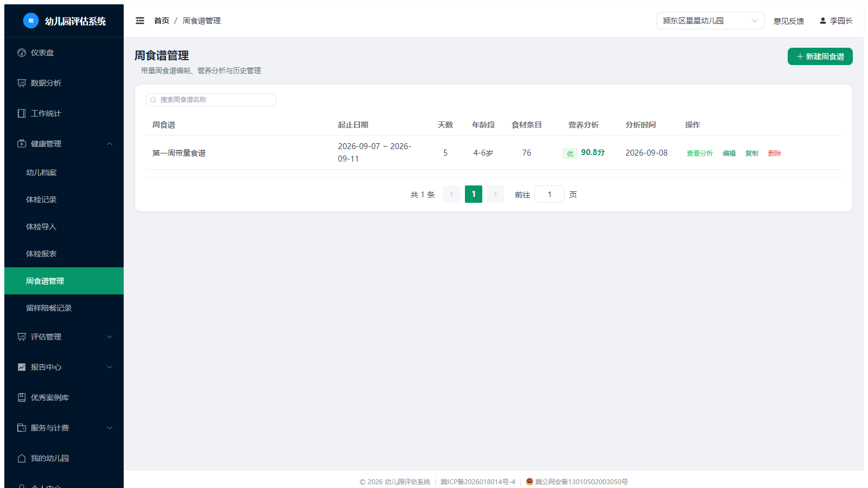Click the user avatar icon beside 李园长
The height and width of the screenshot is (488, 868).
click(823, 21)
